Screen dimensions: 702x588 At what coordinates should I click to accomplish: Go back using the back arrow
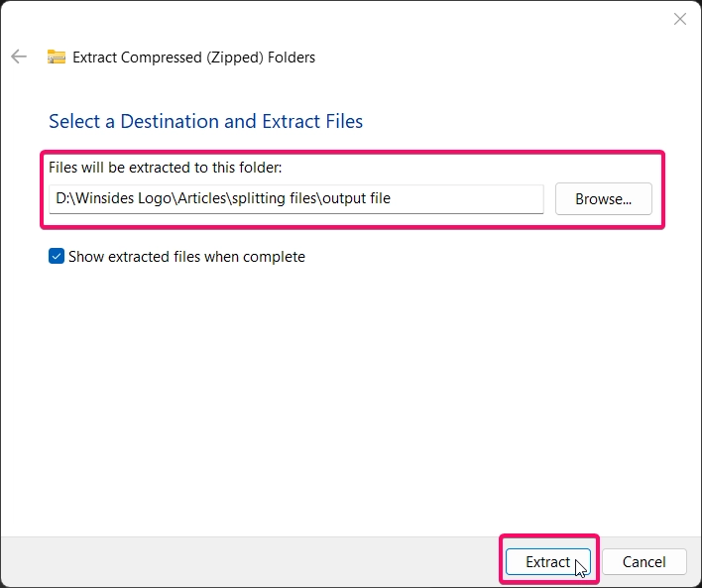(19, 57)
